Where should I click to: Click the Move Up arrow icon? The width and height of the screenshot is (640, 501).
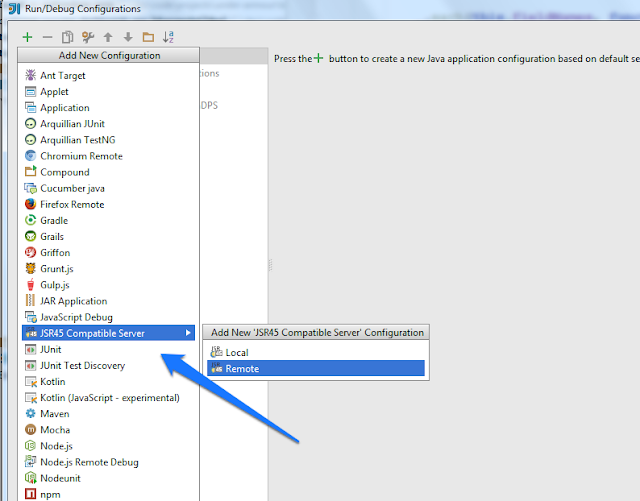[108, 37]
